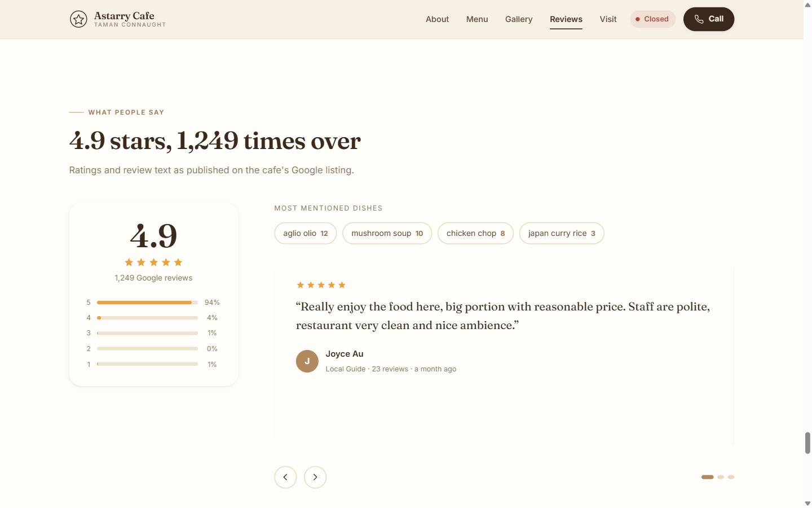Click Joyce Au's avatar circle
Image resolution: width=812 pixels, height=508 pixels.
tap(307, 361)
